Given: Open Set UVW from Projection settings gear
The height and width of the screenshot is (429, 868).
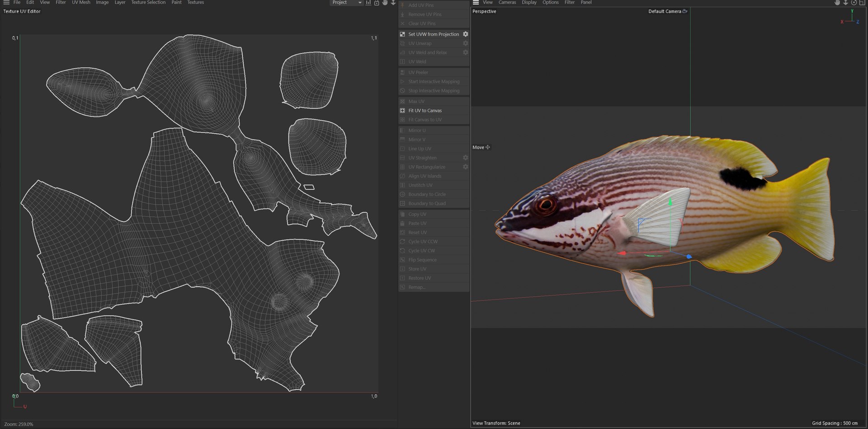Looking at the screenshot, I should tap(465, 34).
